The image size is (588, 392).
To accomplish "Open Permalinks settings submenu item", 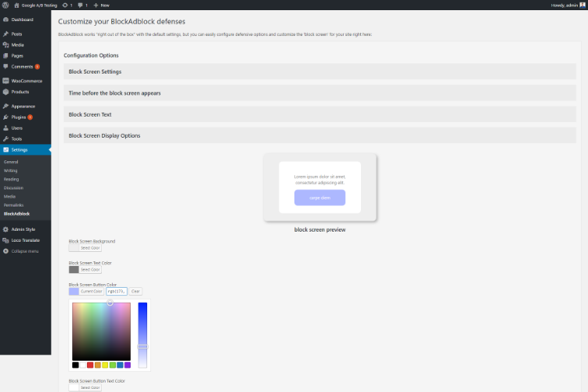I will click(13, 205).
